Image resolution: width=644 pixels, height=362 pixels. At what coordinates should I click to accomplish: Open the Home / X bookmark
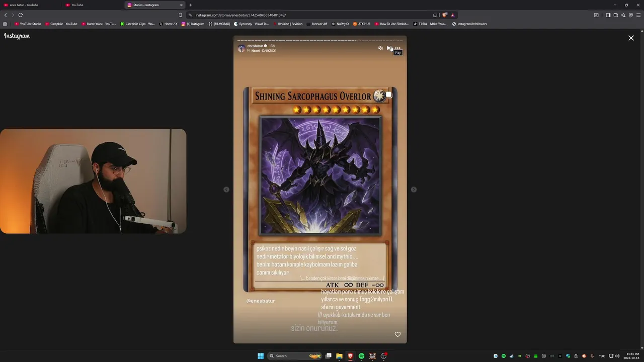[x=168, y=24]
